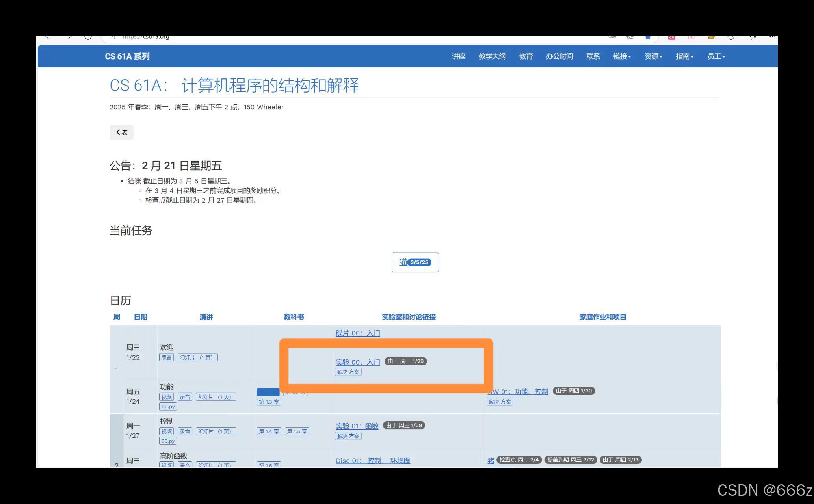Screen dimensions: 814x504
Task: Expand the 链接 dropdown in navbar
Action: (x=622, y=56)
